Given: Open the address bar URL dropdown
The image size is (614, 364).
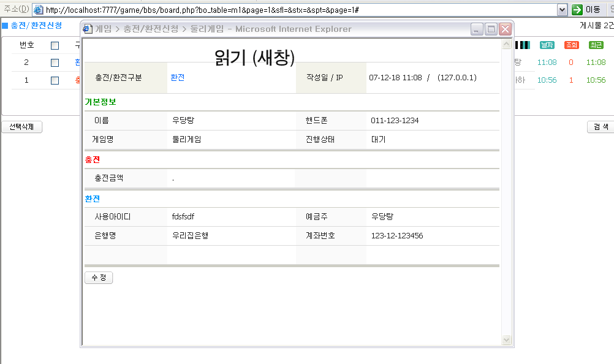Looking at the screenshot, I should pos(562,10).
